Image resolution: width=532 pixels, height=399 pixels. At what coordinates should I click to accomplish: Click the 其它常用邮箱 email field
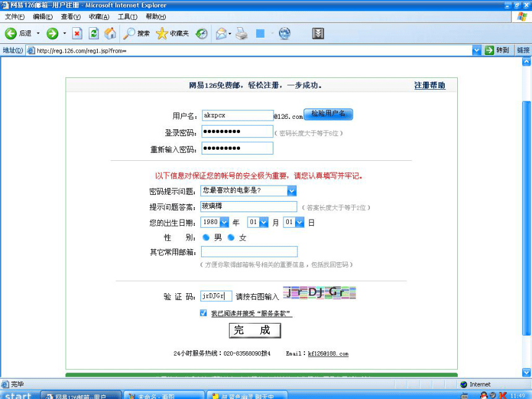coord(249,252)
